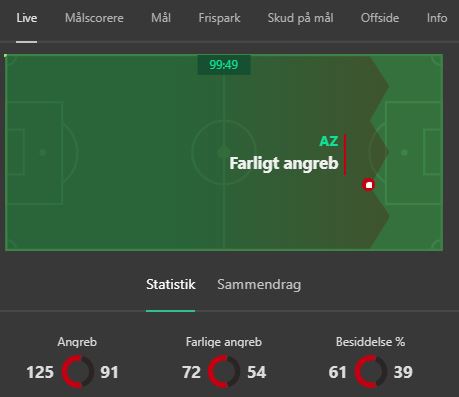The image size is (459, 397).
Task: Click the right penalty spot on the pitch
Action: (404, 153)
